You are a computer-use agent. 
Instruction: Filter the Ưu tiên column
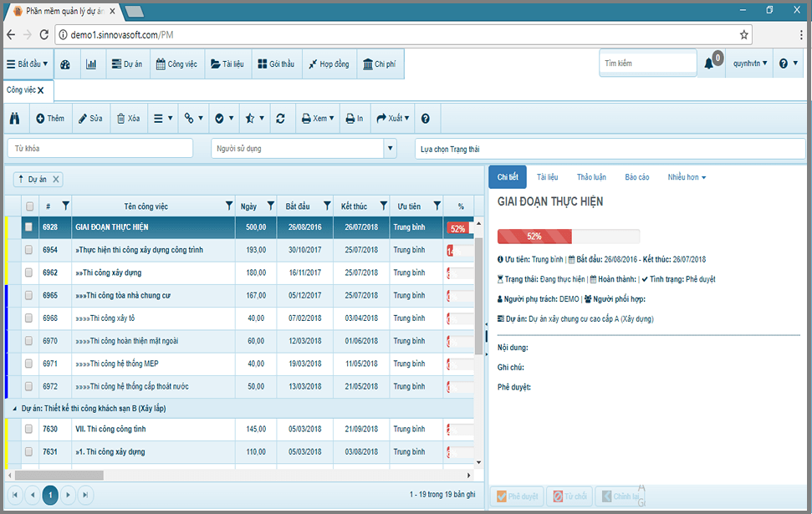pos(437,206)
